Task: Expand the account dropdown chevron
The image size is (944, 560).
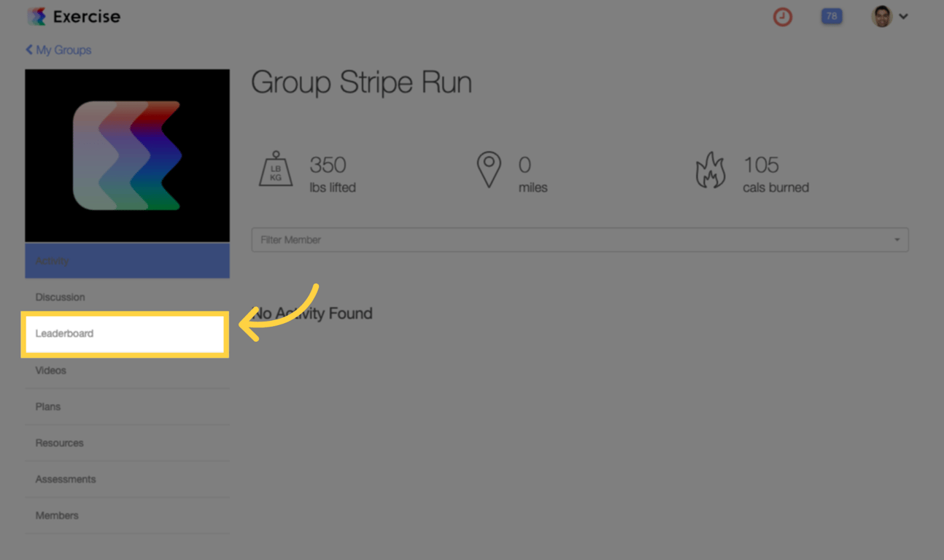Action: point(903,16)
